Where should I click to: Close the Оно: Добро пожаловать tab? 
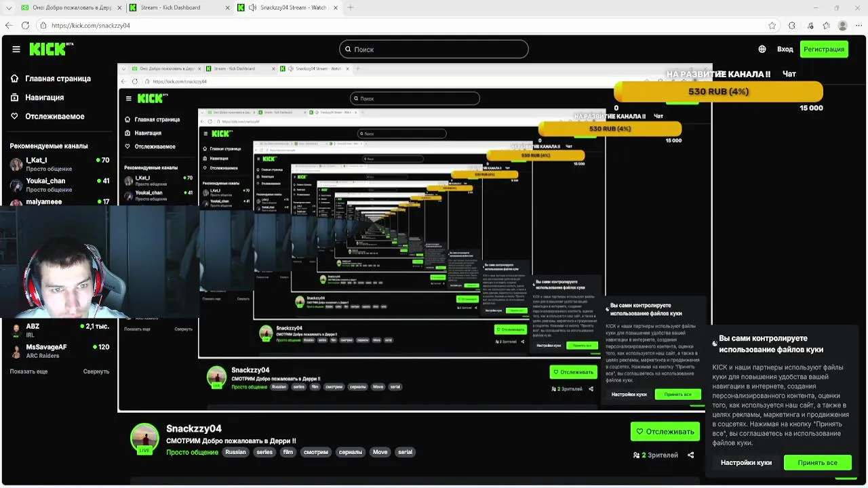(119, 7)
